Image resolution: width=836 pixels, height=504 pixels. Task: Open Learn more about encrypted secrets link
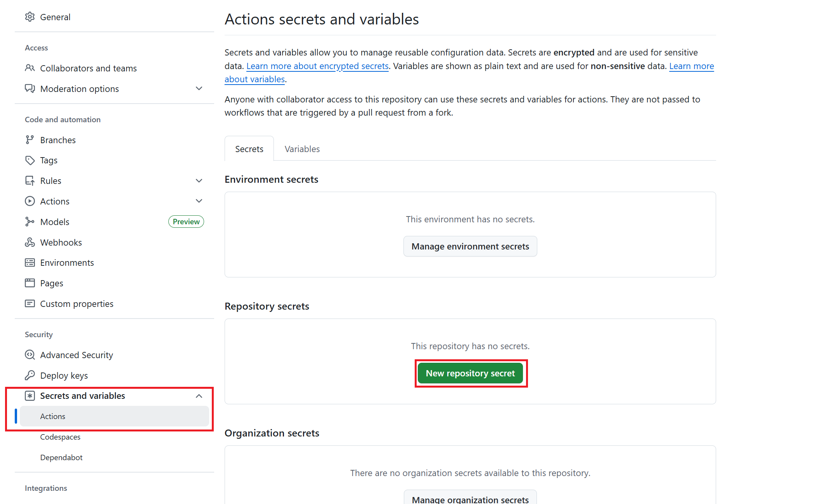pos(317,66)
